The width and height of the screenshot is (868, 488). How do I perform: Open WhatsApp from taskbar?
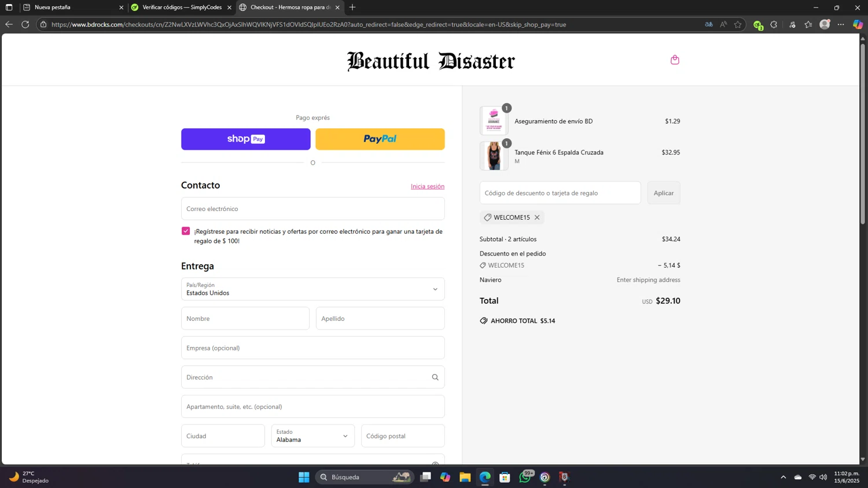click(525, 477)
